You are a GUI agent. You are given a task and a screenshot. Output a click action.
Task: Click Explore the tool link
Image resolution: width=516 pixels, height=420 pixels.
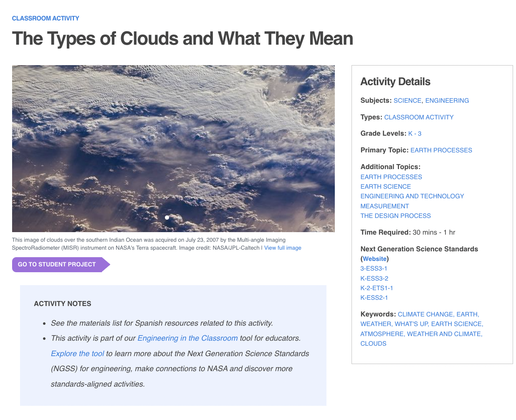(x=77, y=353)
